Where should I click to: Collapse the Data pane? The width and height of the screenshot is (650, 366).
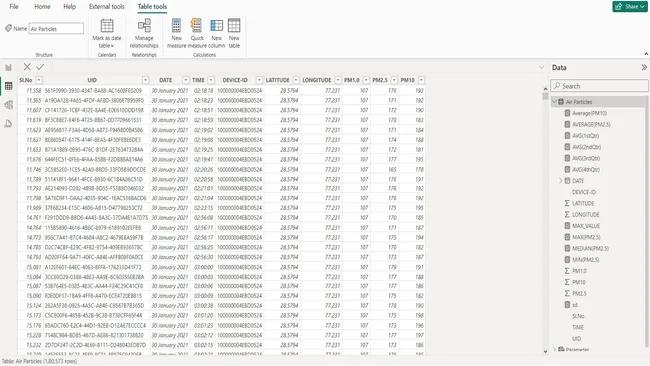coord(644,67)
